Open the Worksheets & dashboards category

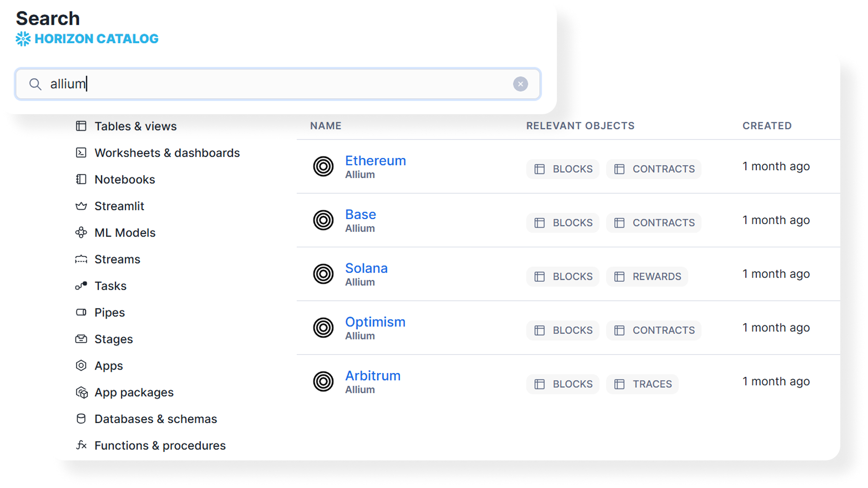(167, 153)
